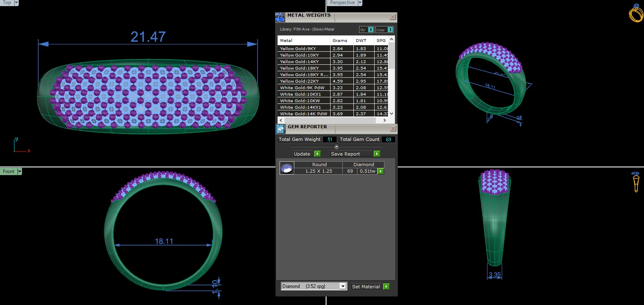Viewport: 644px width, 305px height.
Task: Collapse the gem totals with the round chevron
Action: click(x=336, y=147)
